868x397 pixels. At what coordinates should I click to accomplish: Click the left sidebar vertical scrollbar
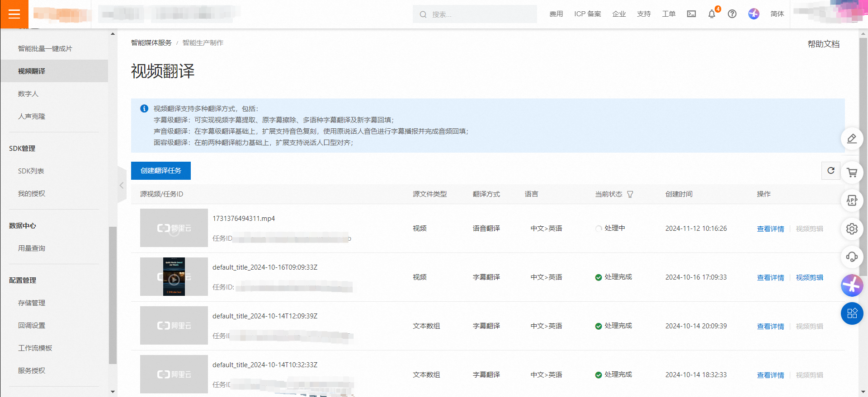(x=113, y=294)
